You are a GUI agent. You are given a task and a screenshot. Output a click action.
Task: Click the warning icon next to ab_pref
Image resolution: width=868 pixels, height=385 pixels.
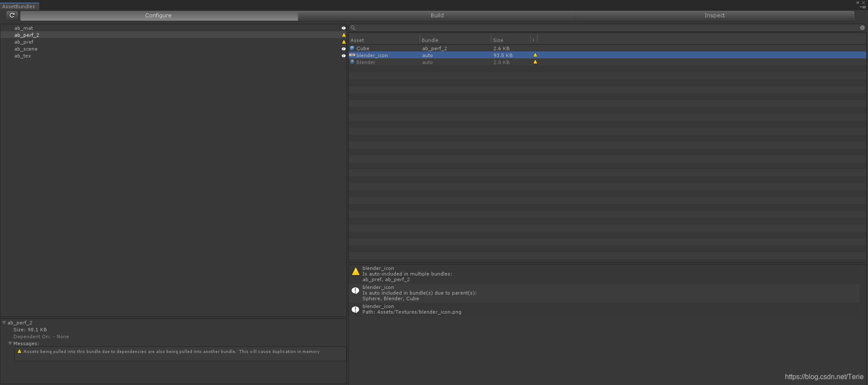[344, 42]
